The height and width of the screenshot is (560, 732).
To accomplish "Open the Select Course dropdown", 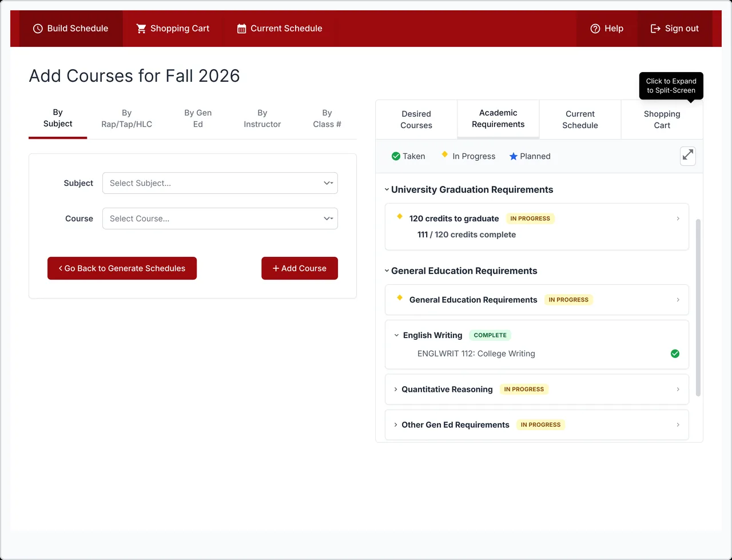I will 220,219.
